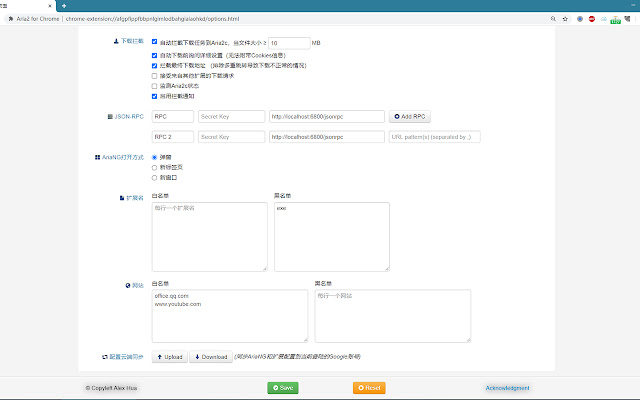Select the 新窗口 new window radio option
640x400 pixels.
[154, 178]
